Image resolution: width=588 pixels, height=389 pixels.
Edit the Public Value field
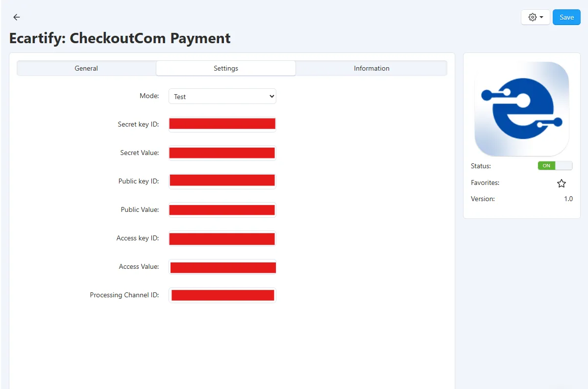(222, 209)
